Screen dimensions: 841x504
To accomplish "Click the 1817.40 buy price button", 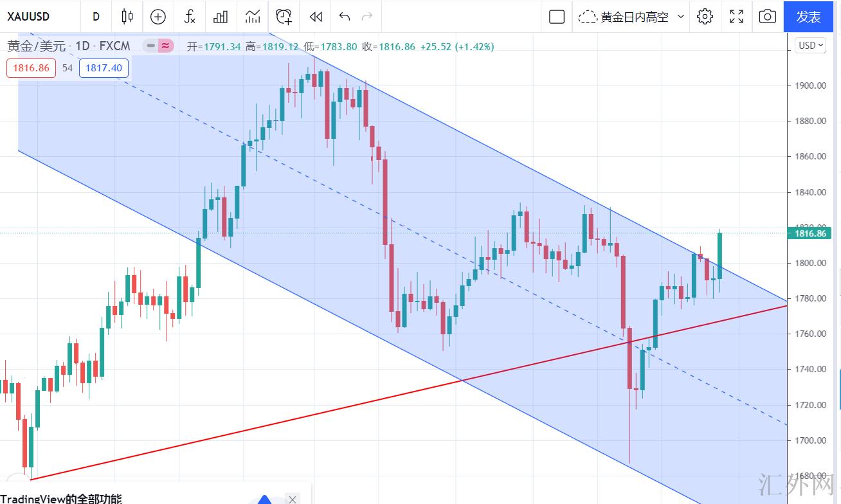I will point(104,67).
